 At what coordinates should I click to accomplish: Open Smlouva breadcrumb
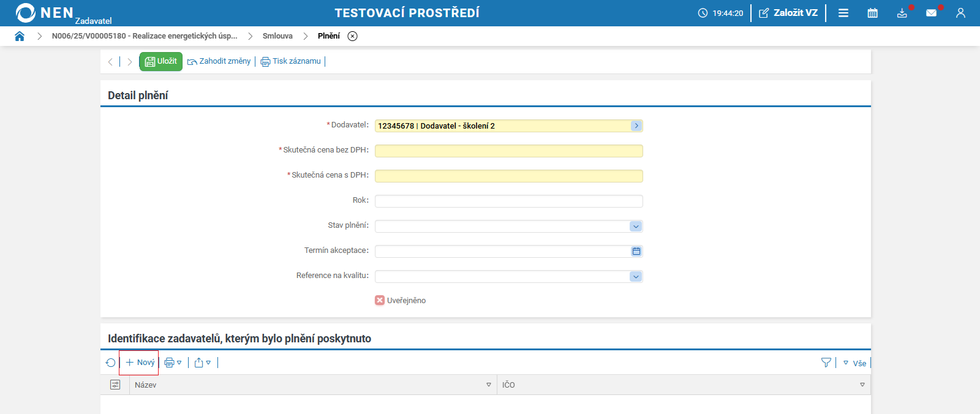[277, 36]
